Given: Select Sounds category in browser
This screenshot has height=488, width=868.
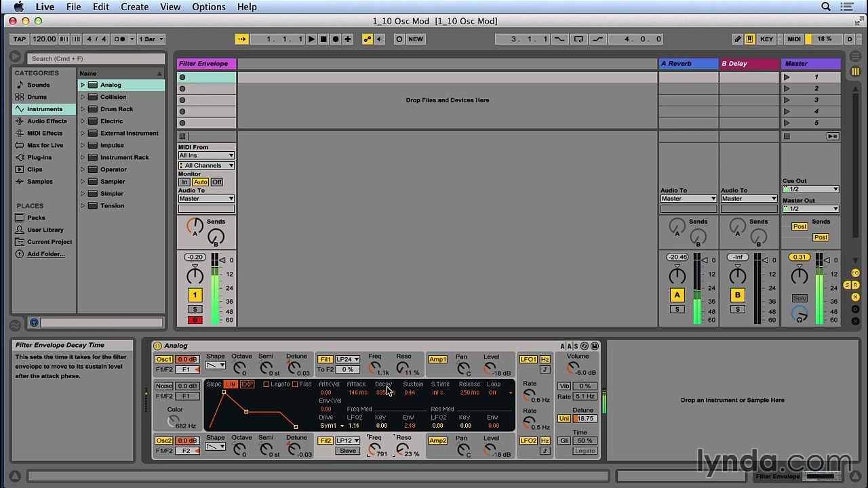Looking at the screenshot, I should [x=38, y=85].
